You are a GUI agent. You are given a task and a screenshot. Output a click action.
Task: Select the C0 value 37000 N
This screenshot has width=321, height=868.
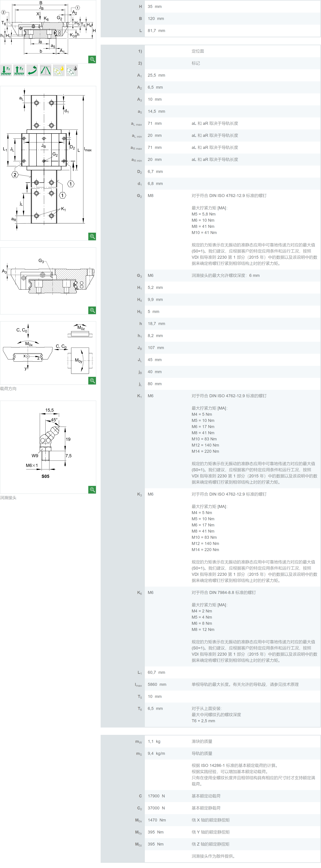(156, 808)
